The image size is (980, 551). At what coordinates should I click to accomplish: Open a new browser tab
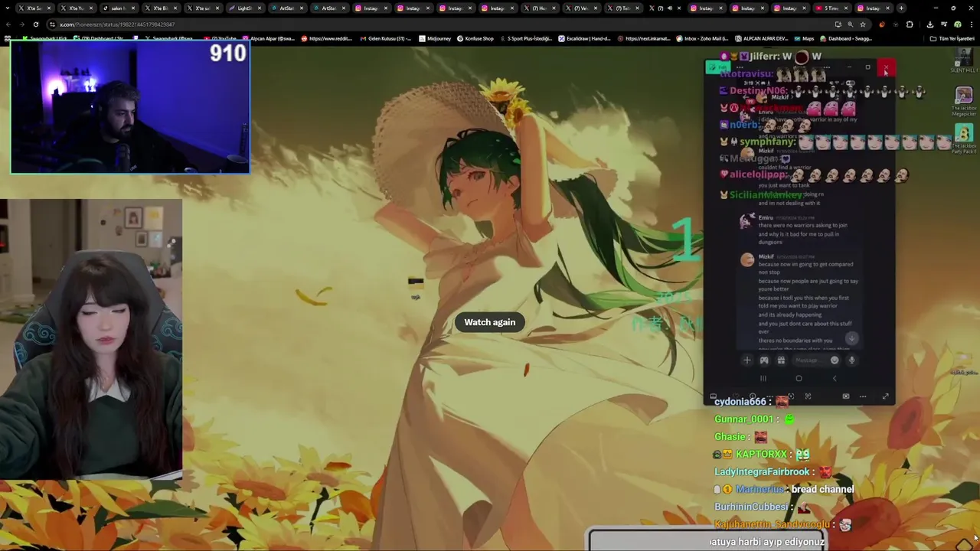pyautogui.click(x=901, y=8)
